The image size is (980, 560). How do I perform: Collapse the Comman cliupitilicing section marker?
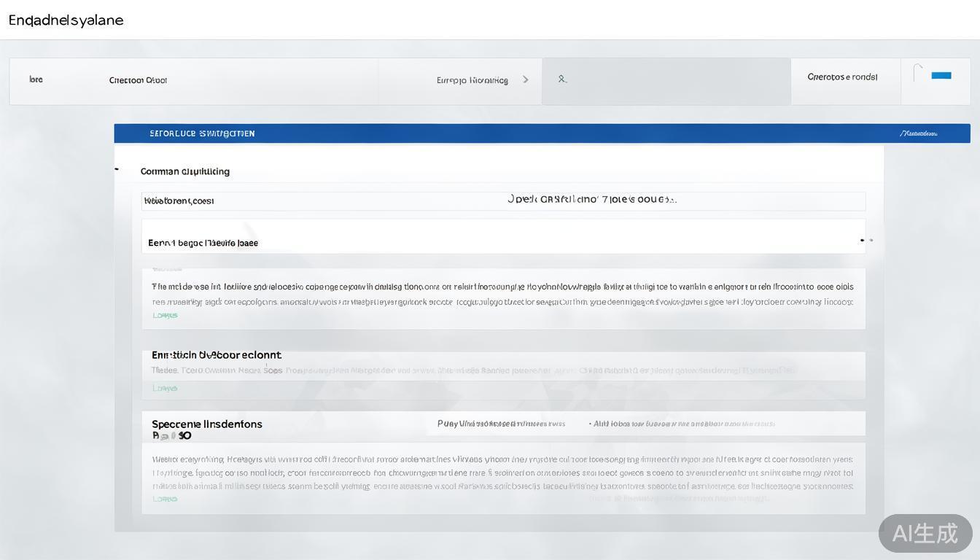pyautogui.click(x=117, y=169)
